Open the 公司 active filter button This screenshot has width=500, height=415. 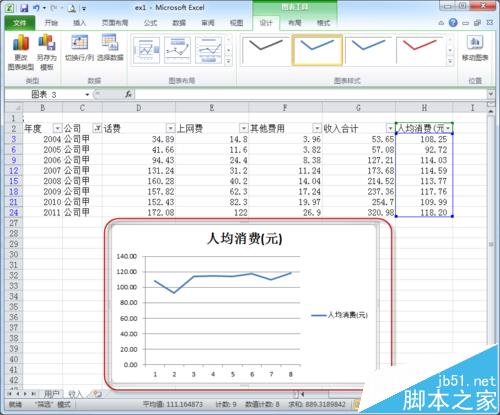click(x=97, y=128)
